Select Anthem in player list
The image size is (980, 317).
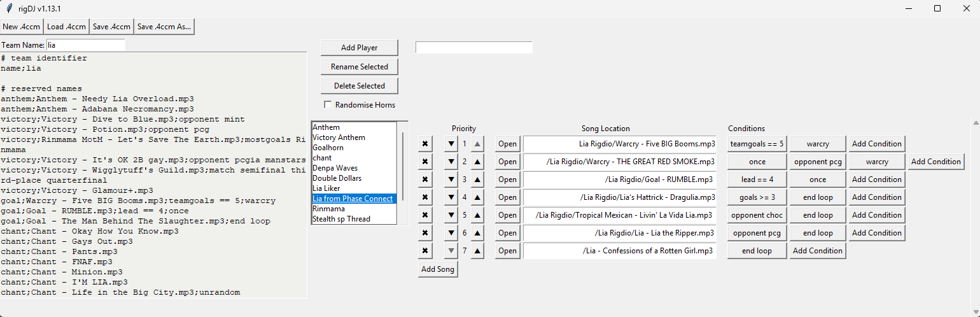(x=354, y=127)
